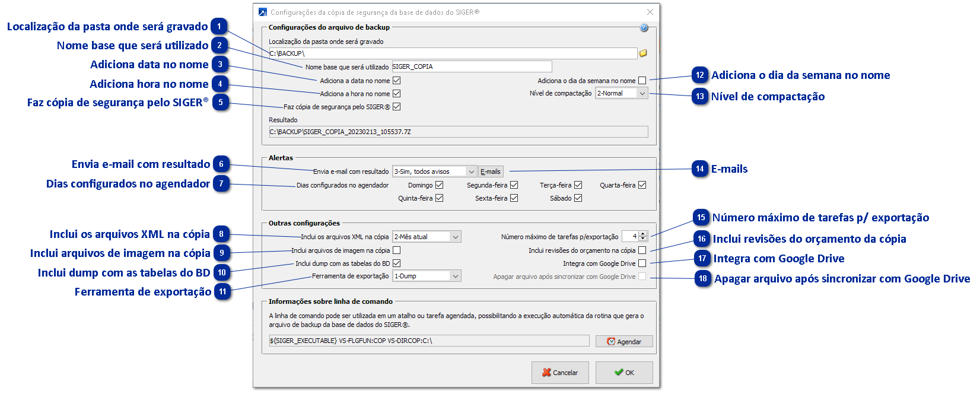Toggle the Segunda-feira checkbox
Image resolution: width=980 pixels, height=397 pixels.
pos(514,185)
